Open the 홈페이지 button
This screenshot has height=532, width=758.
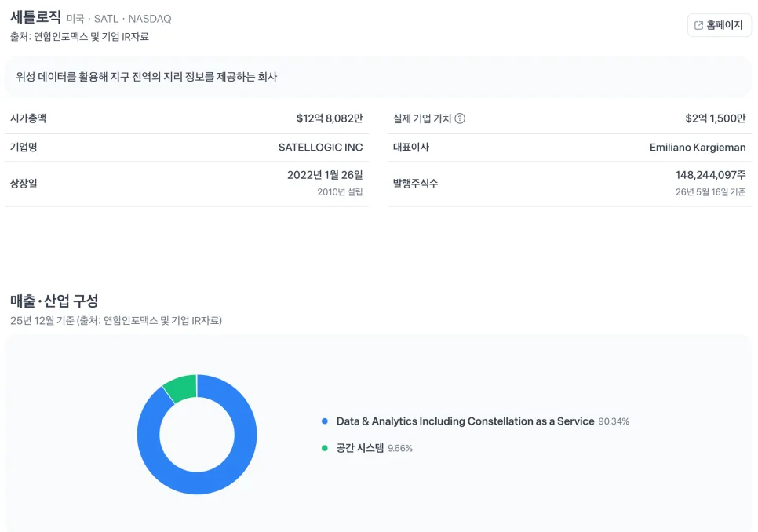719,25
